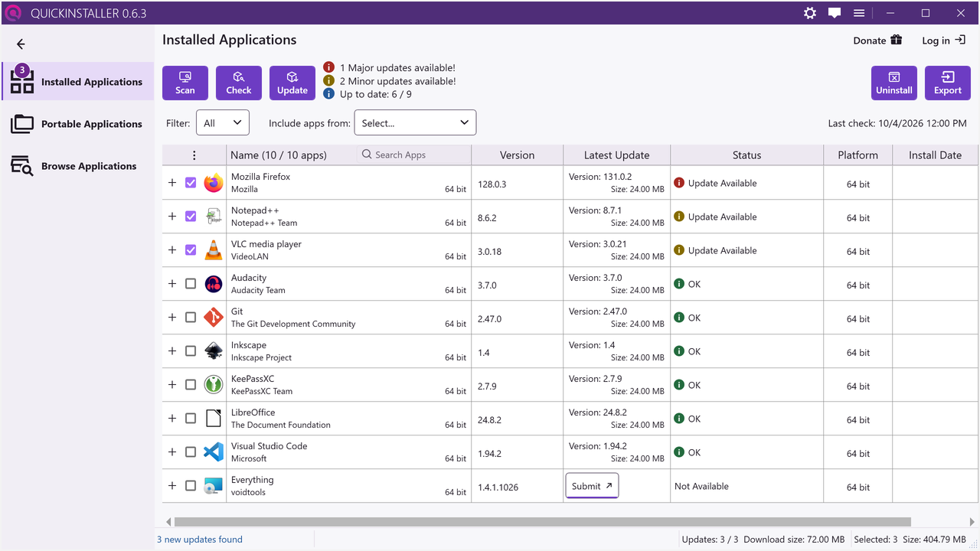Click the Donate link
Viewport: 980px width, 551px height.
tap(878, 41)
